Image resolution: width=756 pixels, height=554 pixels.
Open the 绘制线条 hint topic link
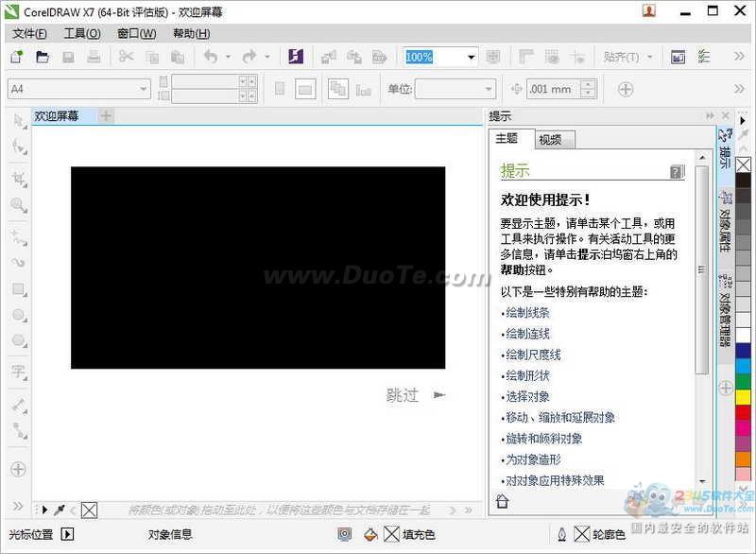pos(527,312)
